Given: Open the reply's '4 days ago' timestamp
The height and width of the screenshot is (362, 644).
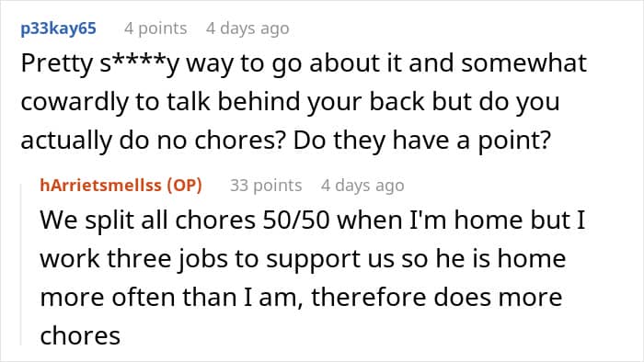Looking at the screenshot, I should (362, 186).
